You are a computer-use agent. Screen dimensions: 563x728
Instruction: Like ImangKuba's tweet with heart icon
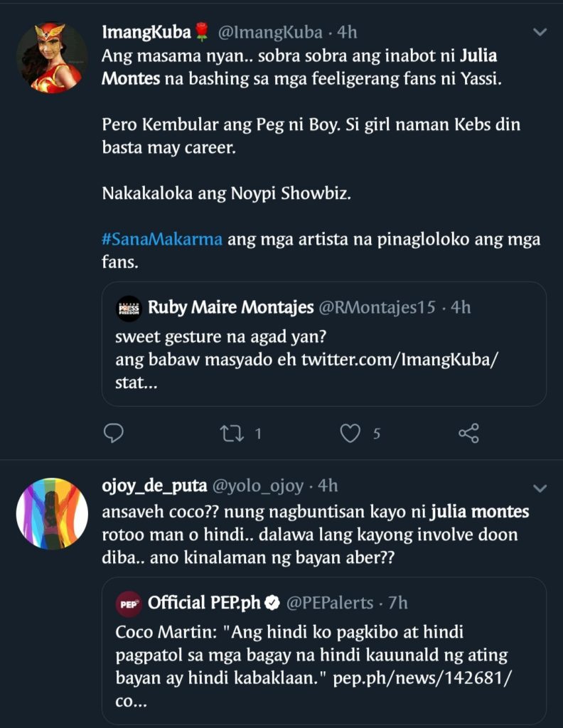(350, 433)
